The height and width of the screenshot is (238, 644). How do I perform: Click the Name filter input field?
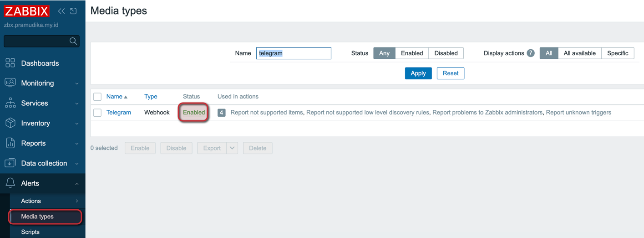tap(294, 53)
